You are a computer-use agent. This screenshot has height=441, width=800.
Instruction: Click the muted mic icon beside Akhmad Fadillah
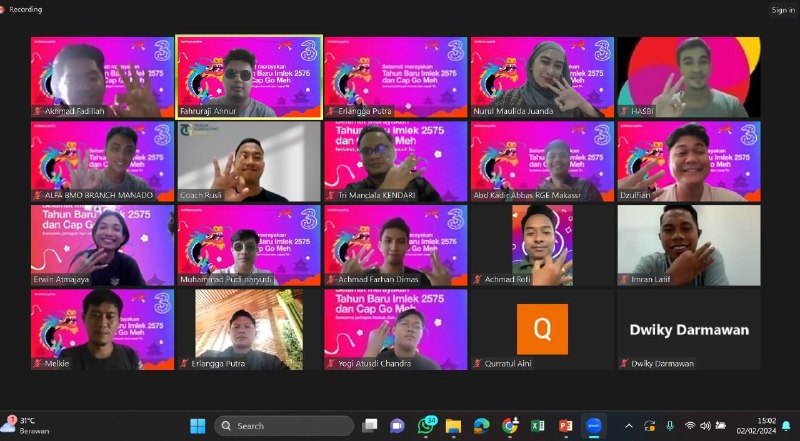[x=37, y=111]
